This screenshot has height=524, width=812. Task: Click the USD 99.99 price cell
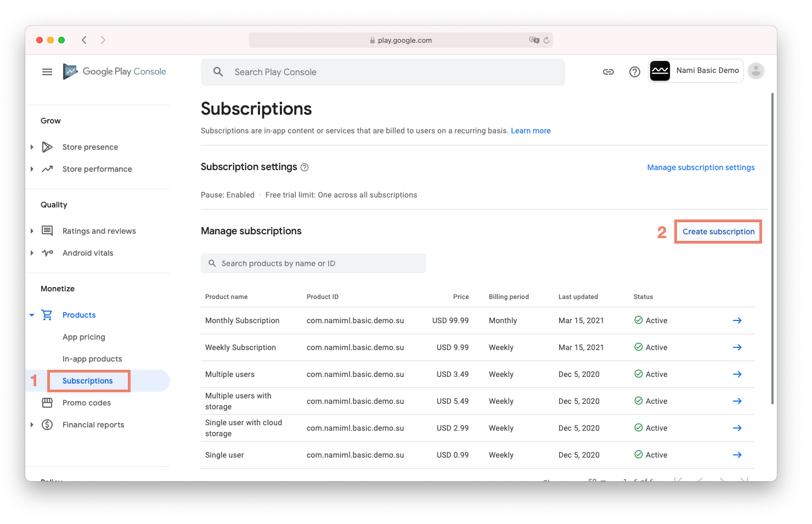pyautogui.click(x=450, y=320)
